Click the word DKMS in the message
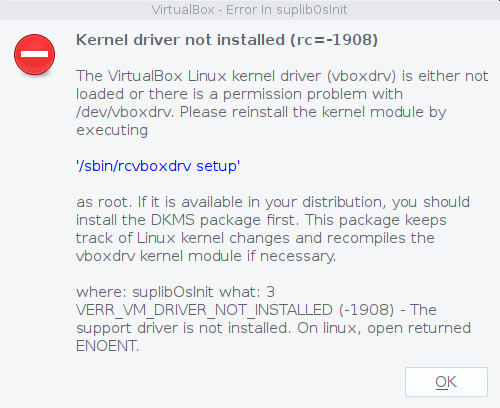 point(173,220)
